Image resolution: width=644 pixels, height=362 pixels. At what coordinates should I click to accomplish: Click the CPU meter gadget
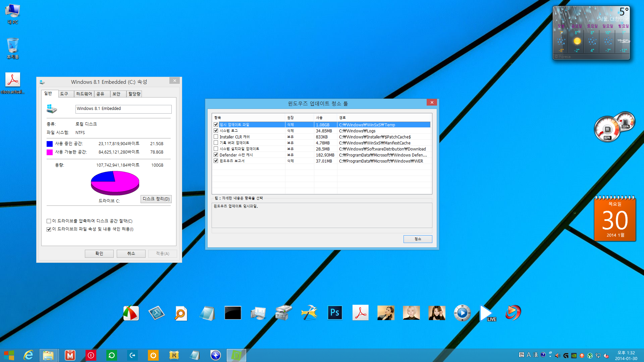(607, 129)
